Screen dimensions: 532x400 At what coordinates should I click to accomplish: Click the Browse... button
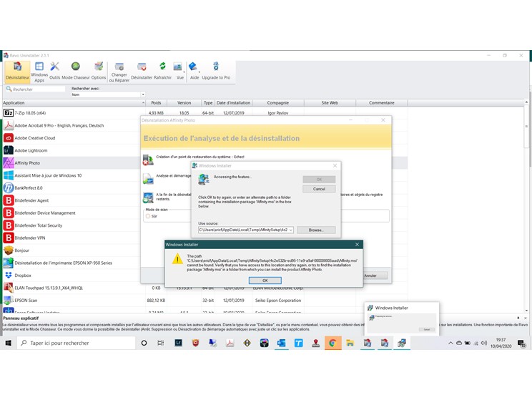316,230
